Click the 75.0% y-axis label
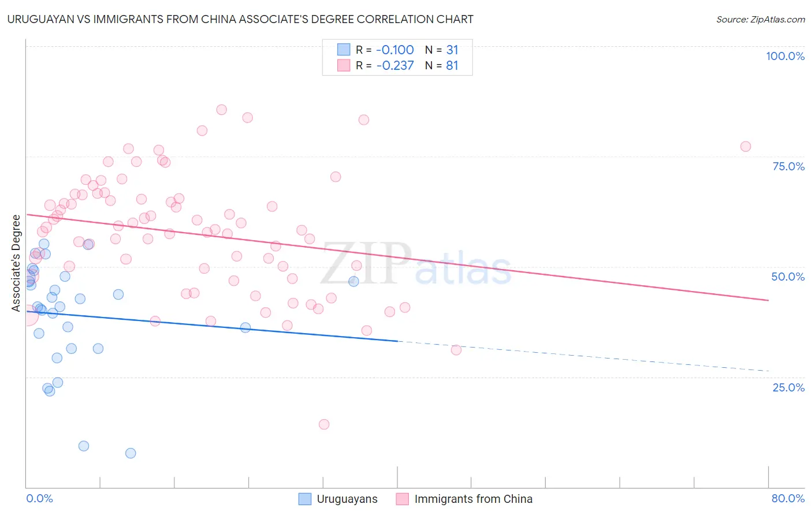 tap(788, 166)
